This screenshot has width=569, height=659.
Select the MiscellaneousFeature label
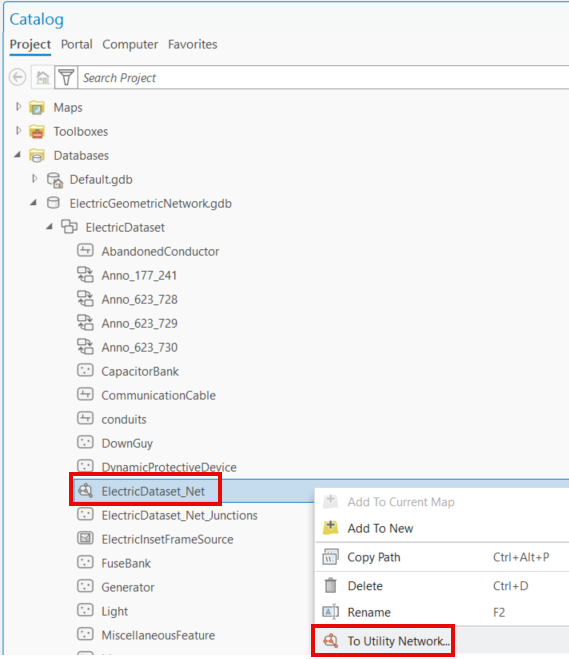(x=158, y=635)
